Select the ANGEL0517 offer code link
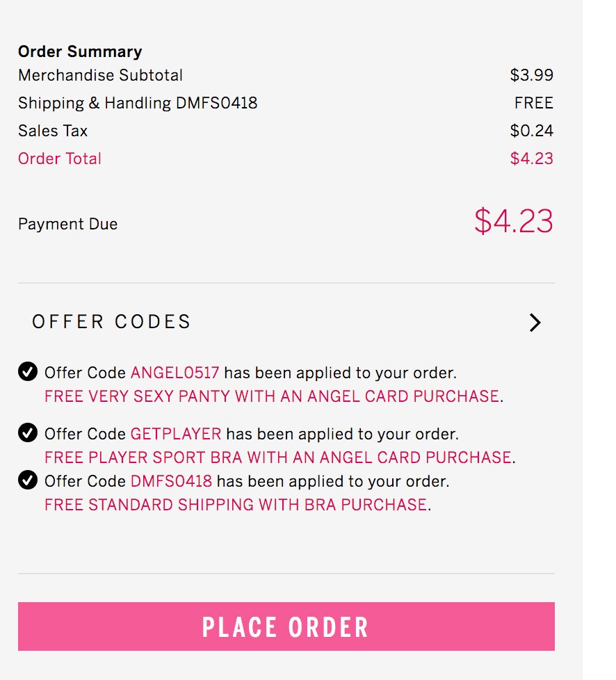The image size is (616, 680). pos(175,373)
